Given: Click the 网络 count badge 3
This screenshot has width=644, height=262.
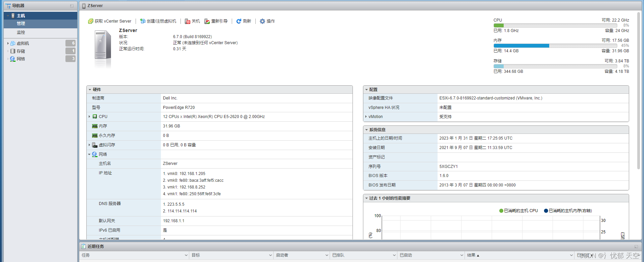Looking at the screenshot, I should coord(71,59).
